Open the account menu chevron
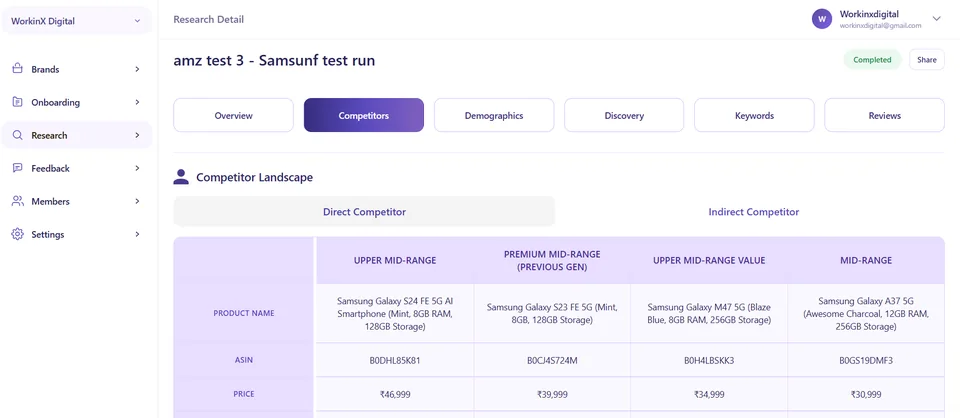Viewport: 960px width, 418px height. pyautogui.click(x=936, y=18)
